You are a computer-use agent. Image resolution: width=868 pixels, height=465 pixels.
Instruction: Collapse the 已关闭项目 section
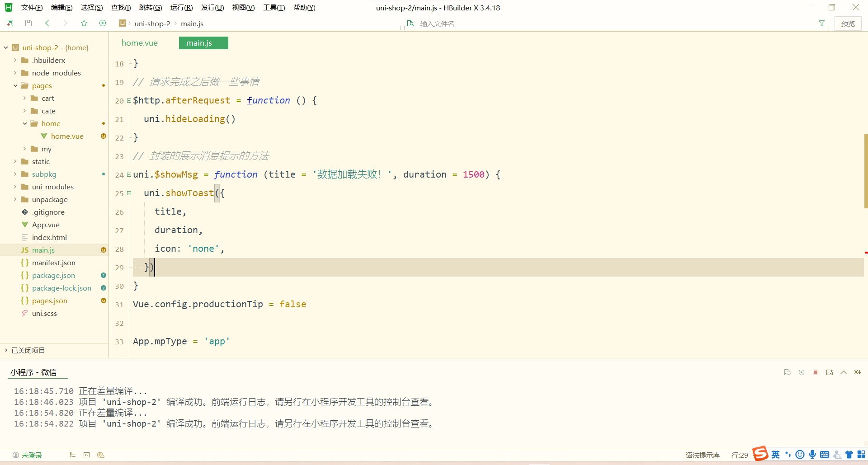click(x=6, y=350)
